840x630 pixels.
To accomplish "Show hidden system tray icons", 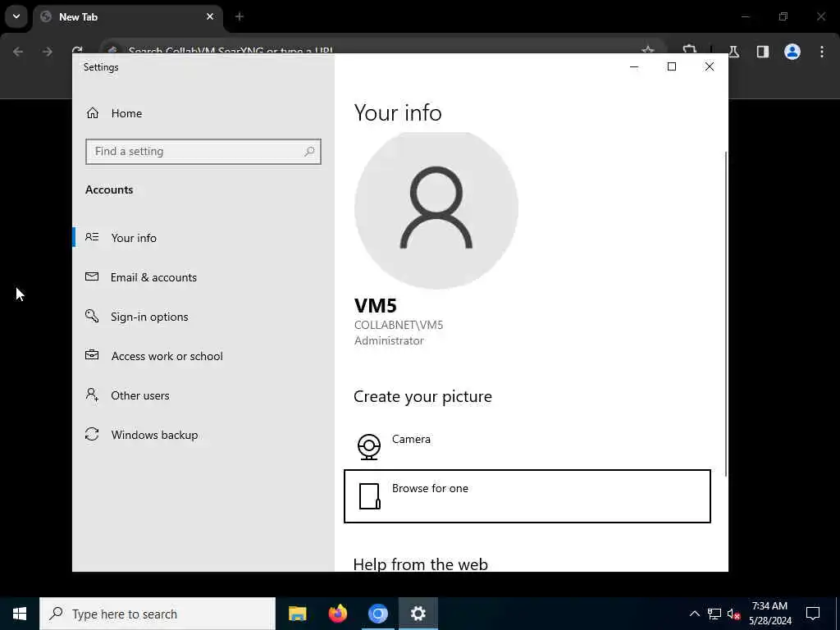I will point(694,614).
